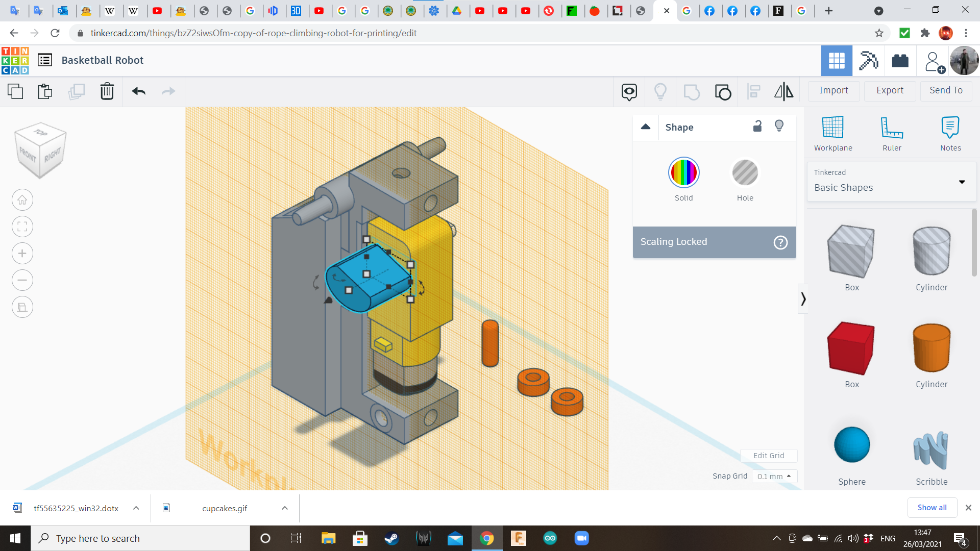Lock the selected shape

[757, 126]
